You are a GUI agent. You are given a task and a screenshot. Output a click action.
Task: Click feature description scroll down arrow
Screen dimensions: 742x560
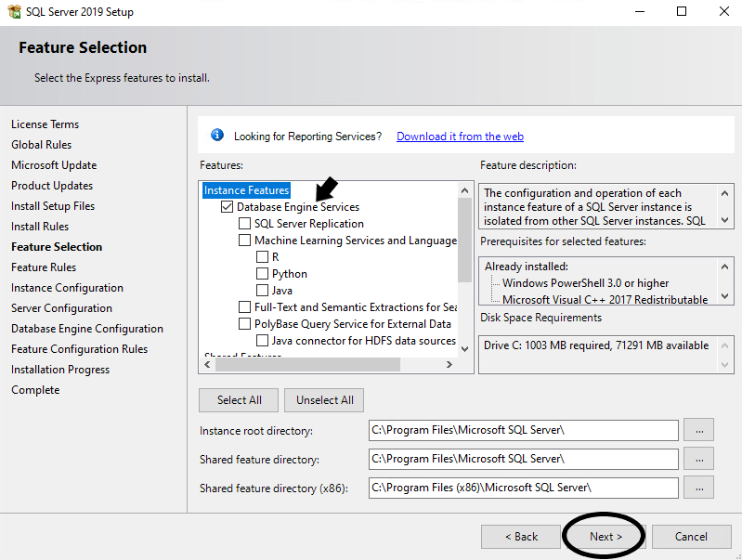[724, 220]
